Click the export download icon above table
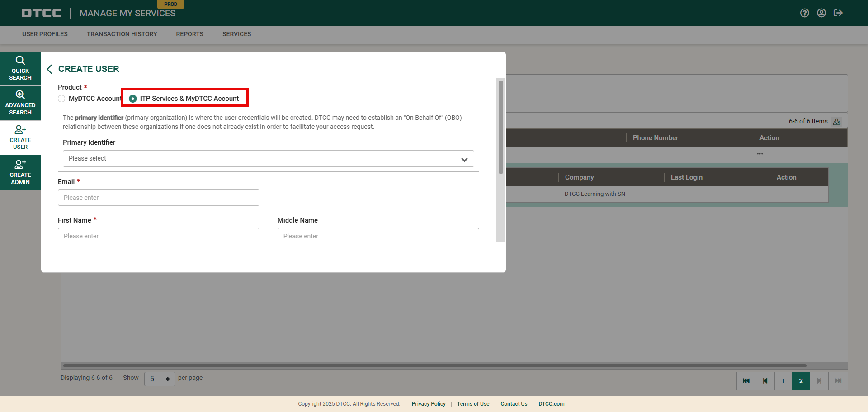Screen dimensions: 868x412 click(837, 122)
